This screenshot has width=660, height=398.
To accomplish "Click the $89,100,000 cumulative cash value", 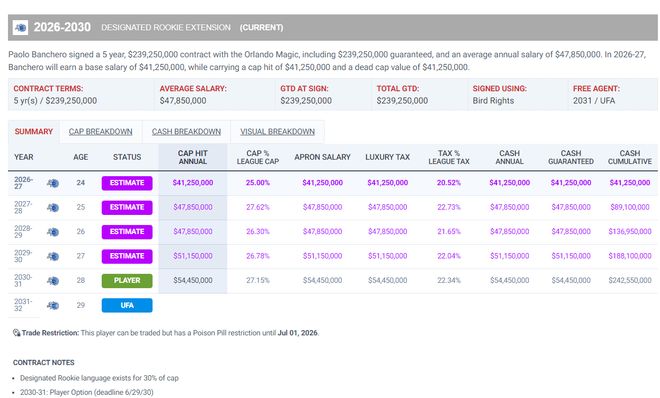I will click(x=630, y=207).
